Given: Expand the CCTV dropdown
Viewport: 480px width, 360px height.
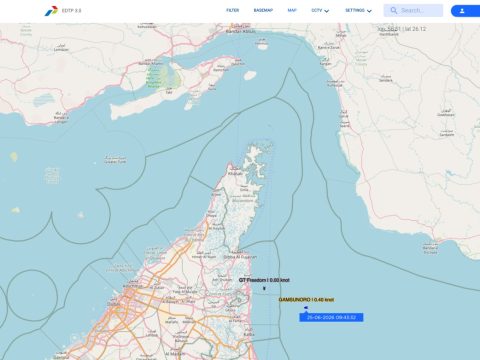Looking at the screenshot, I should click(320, 11).
